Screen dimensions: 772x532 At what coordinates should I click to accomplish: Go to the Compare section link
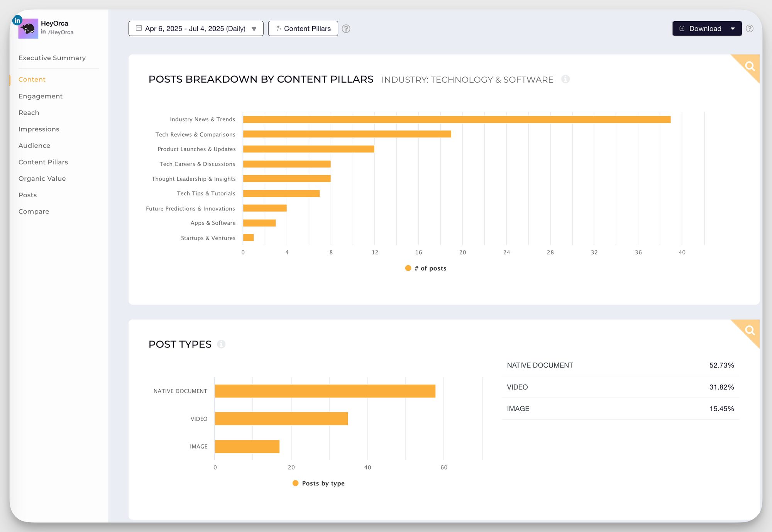pos(34,211)
